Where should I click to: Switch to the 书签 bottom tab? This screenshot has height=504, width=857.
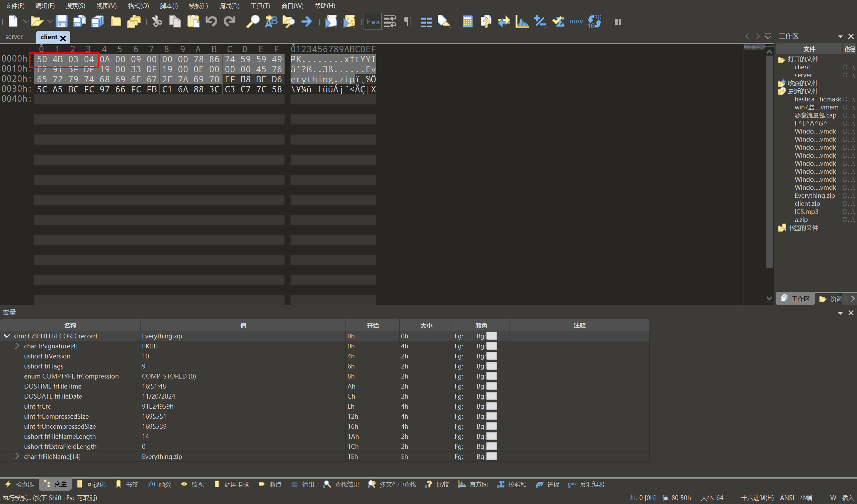pyautogui.click(x=127, y=484)
